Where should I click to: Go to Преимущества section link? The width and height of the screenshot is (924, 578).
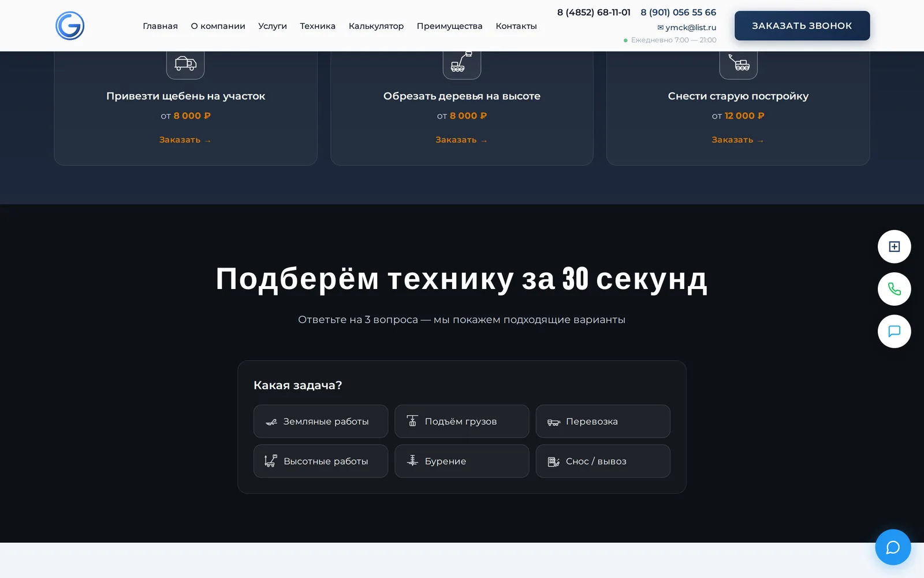(x=449, y=26)
